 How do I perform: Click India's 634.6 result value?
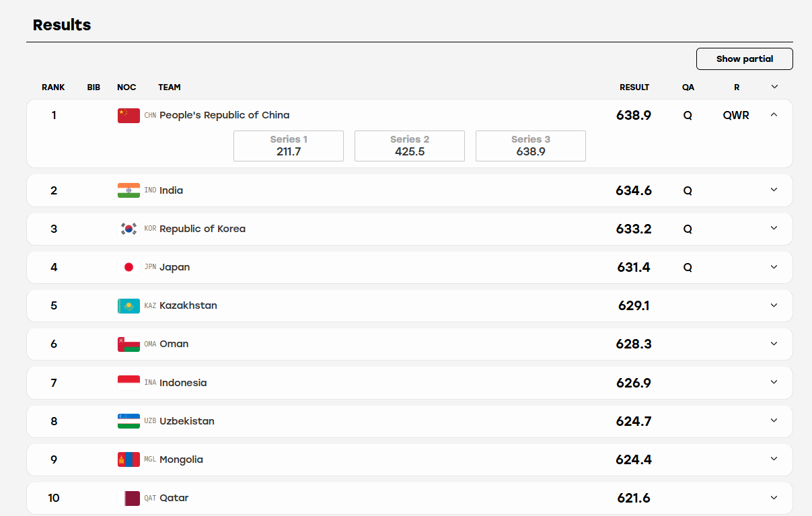pos(634,190)
